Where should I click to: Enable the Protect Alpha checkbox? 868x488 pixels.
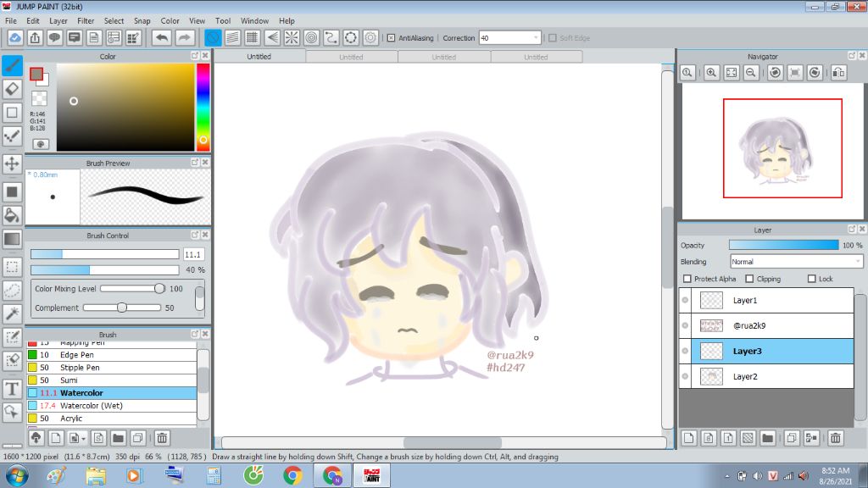687,278
